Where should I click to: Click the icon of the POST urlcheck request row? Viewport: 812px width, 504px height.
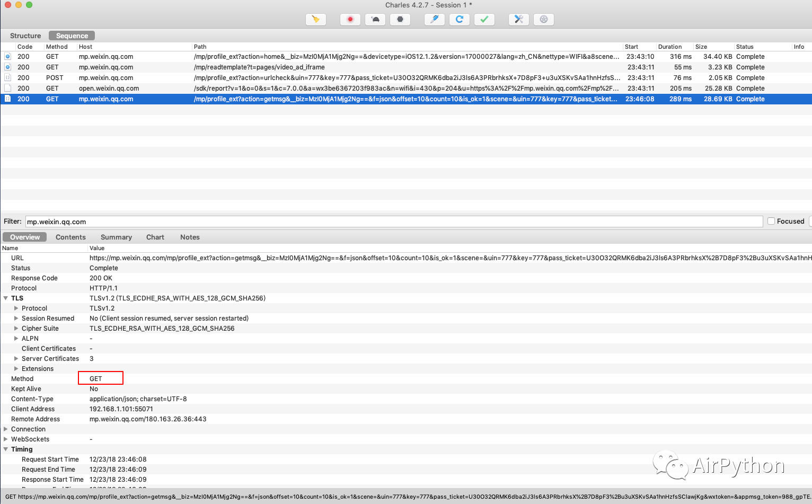(x=7, y=78)
